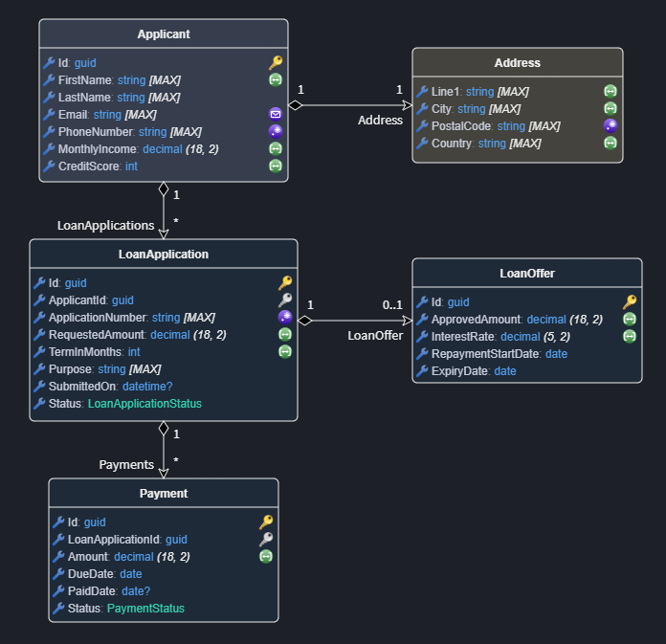The image size is (666, 644).
Task: Select the DueDate attribute in Payment
Action: (164, 573)
